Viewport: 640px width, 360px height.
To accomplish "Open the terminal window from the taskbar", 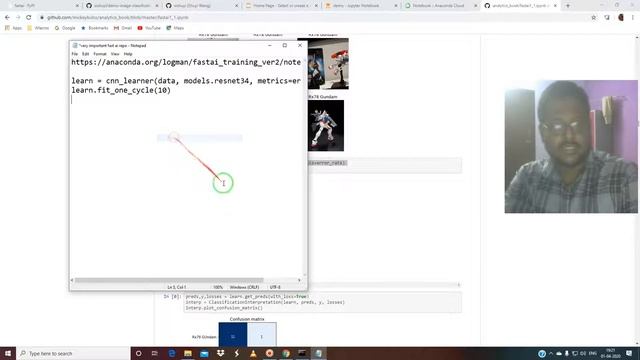I will pos(302,353).
